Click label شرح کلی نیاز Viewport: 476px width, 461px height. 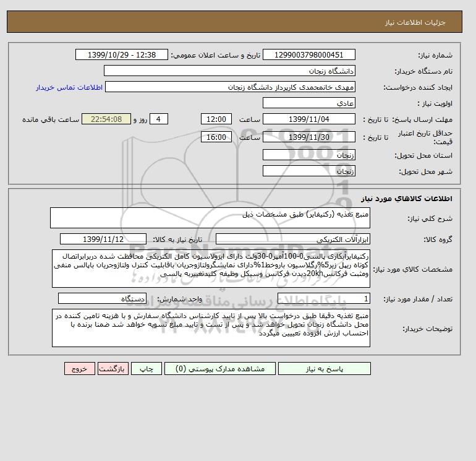pos(430,218)
